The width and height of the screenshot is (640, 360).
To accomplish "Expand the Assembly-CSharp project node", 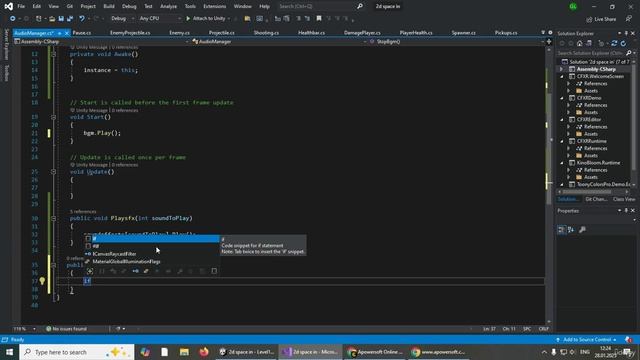I will 562,69.
